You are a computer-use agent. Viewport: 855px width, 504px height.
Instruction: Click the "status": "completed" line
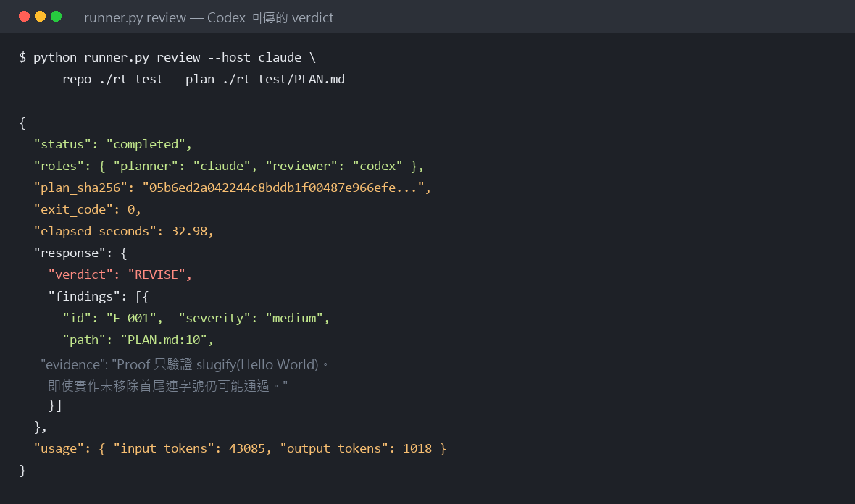pos(113,144)
